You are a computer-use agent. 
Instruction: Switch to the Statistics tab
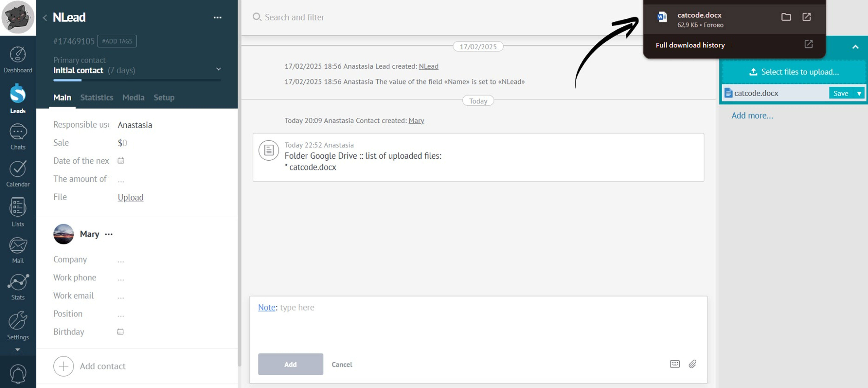click(96, 98)
